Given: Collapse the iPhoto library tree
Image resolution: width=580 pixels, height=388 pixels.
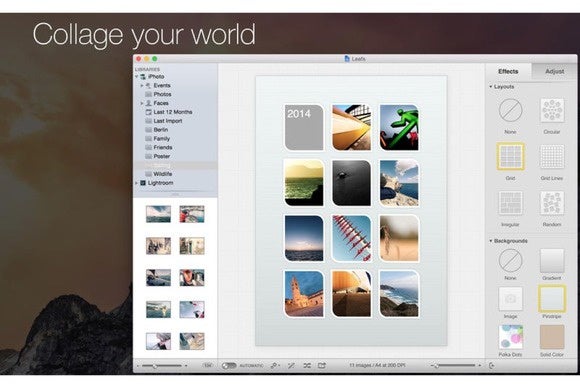Looking at the screenshot, I should [136, 77].
